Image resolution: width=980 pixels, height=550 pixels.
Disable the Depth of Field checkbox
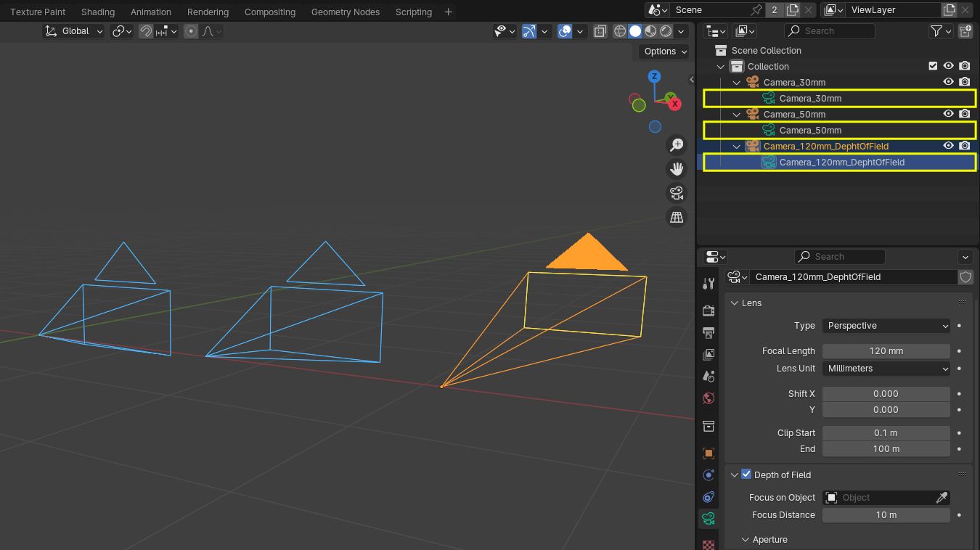click(x=746, y=474)
